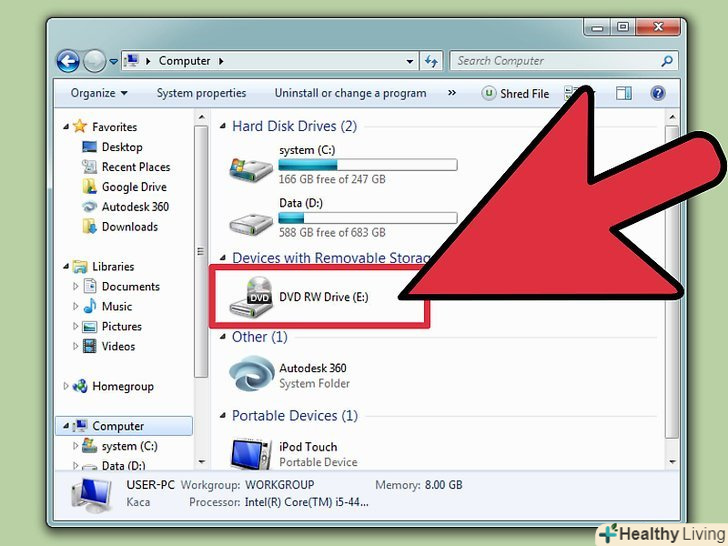
Task: Open the recent pages dropdown arrow
Action: click(113, 61)
